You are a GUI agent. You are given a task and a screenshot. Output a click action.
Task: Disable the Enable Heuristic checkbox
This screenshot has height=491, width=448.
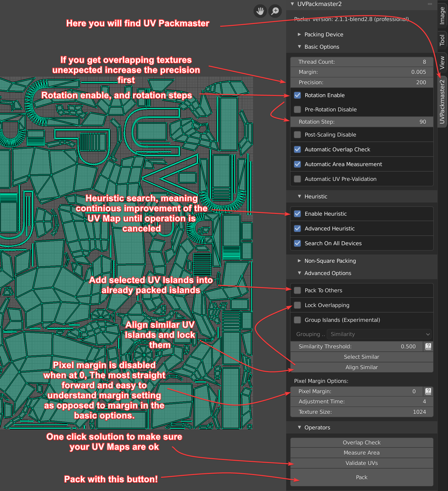pos(297,214)
